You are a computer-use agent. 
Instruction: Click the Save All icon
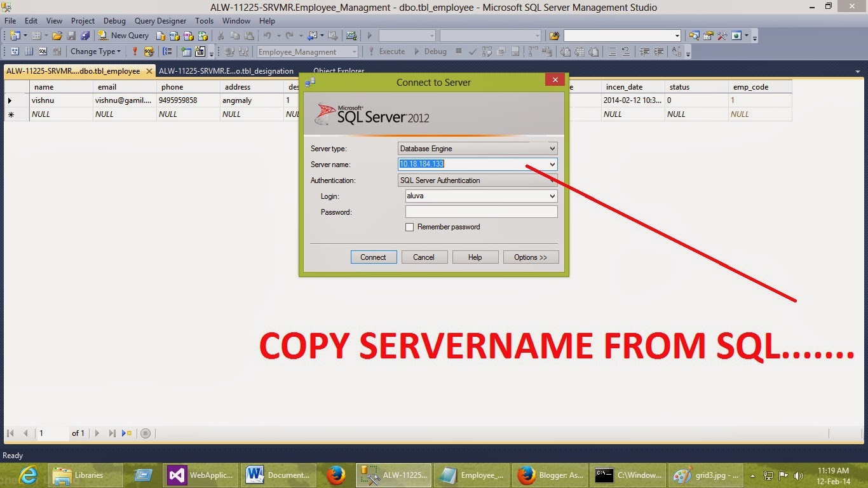coord(85,36)
